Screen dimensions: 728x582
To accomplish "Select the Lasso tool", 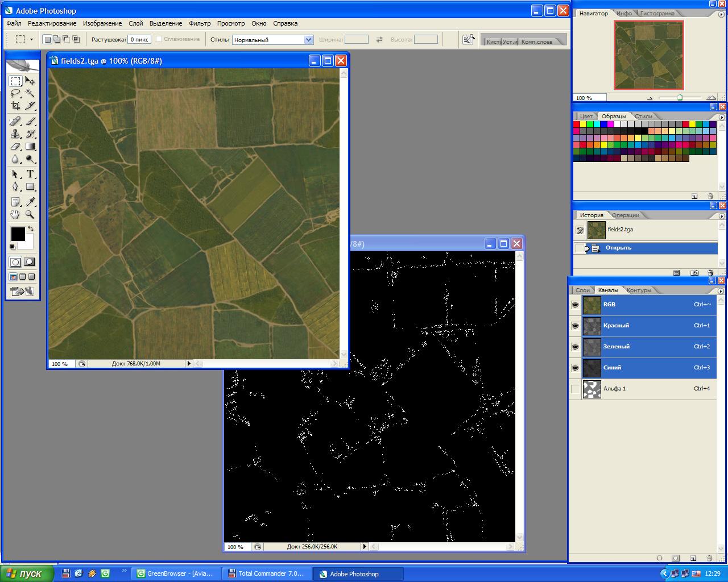I will tap(15, 93).
